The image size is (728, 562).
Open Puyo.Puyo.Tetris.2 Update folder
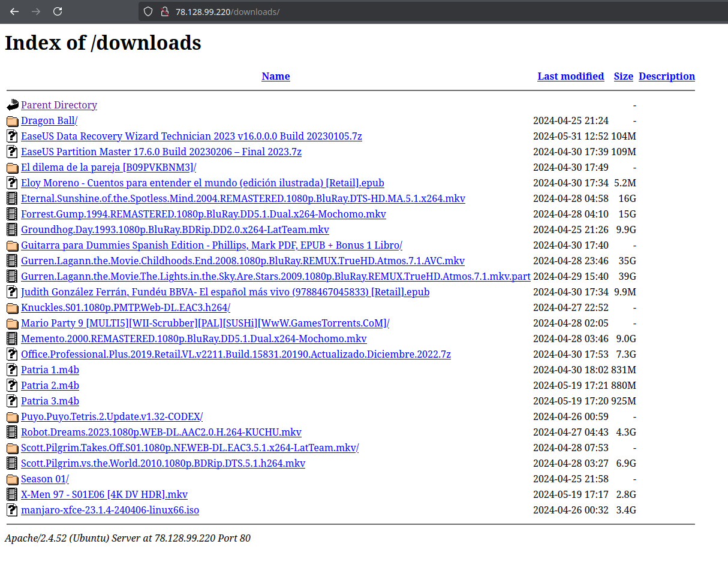pos(112,416)
